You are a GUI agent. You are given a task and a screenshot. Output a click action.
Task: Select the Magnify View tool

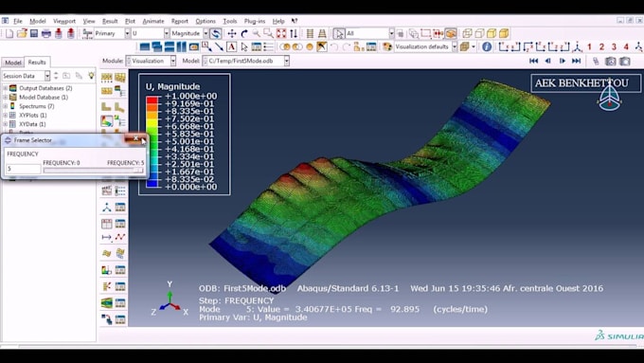257,33
